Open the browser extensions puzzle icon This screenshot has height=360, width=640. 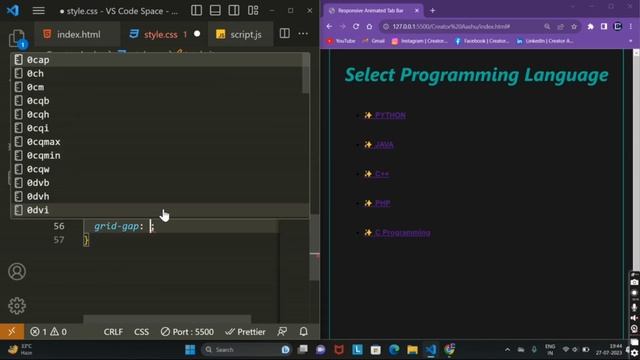[590, 27]
